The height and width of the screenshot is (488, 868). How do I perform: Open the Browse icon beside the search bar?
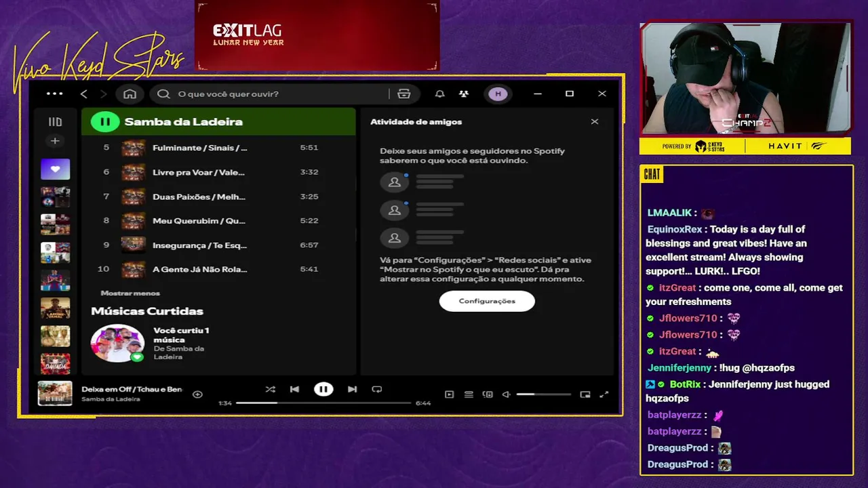(404, 94)
